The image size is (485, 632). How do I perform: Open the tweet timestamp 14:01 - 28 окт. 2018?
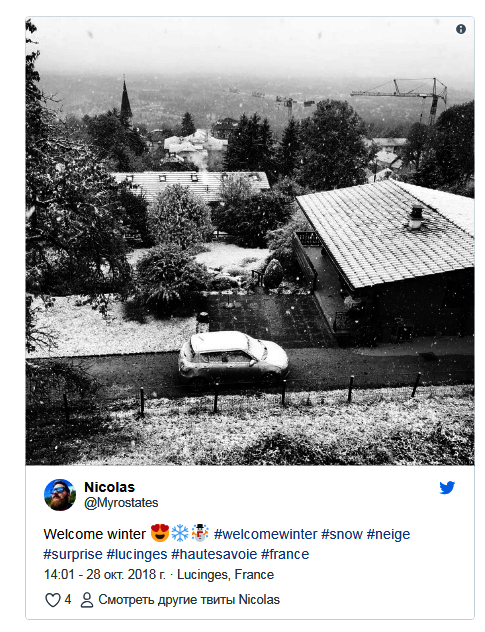tap(104, 574)
